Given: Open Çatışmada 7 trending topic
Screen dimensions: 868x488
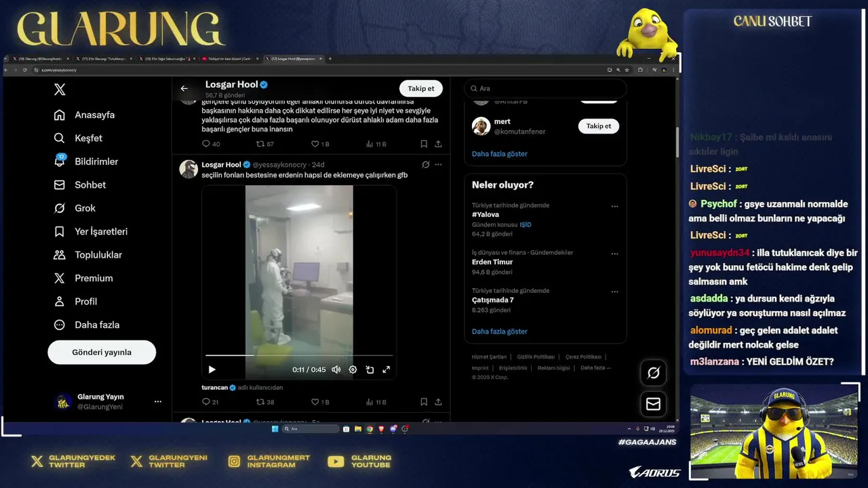Looking at the screenshot, I should point(493,300).
